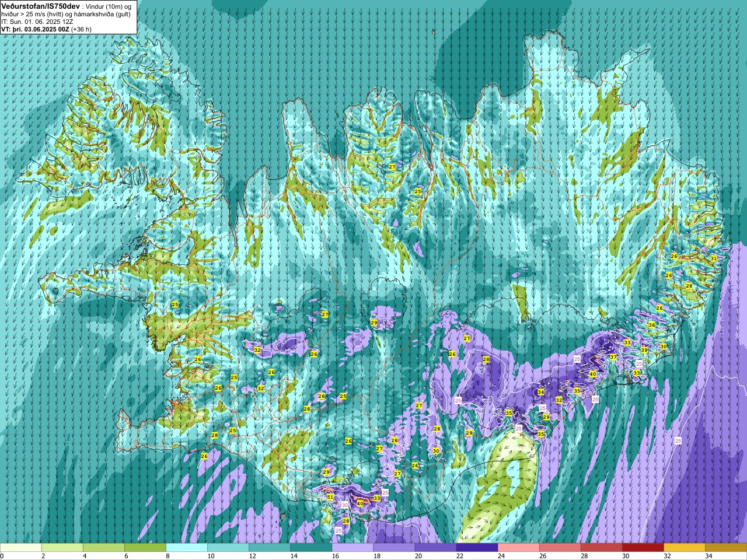
Task: Click the pale cream 0–2 legend swatch
Action: click(x=21, y=548)
